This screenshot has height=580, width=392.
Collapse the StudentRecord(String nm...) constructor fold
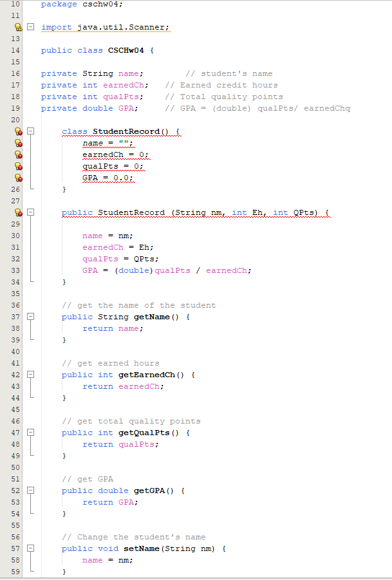click(31, 212)
